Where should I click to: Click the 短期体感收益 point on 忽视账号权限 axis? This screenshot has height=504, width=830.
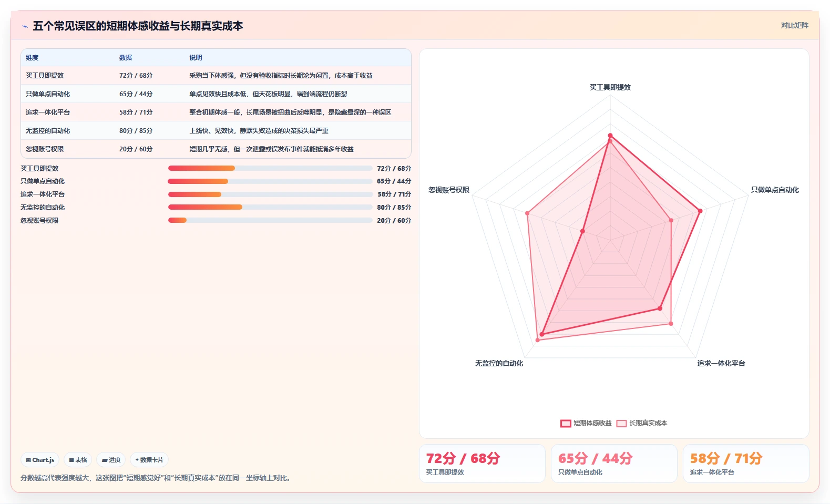coord(582,231)
